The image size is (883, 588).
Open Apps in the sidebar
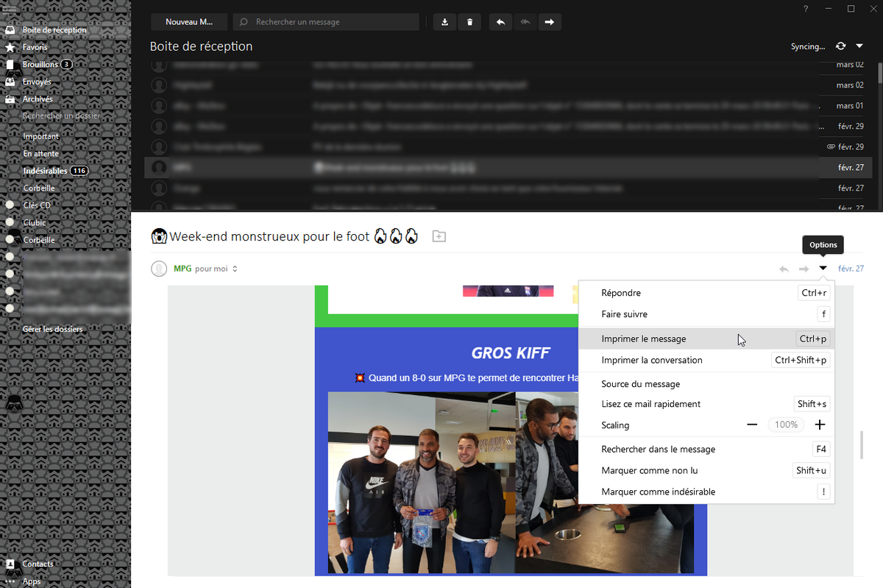[32, 581]
